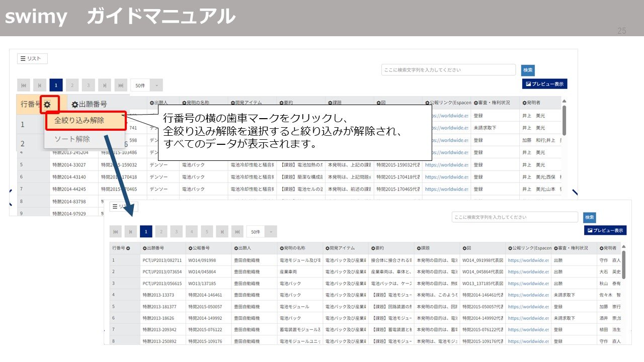The width and height of the screenshot is (644, 362).
Task: Click the next page arrow icon
Action: coord(104,85)
